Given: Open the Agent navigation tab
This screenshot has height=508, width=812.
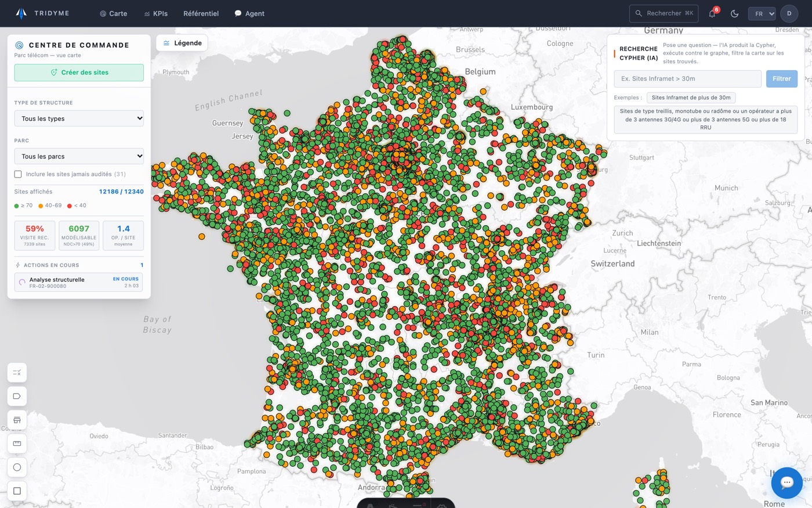Looking at the screenshot, I should click(249, 13).
